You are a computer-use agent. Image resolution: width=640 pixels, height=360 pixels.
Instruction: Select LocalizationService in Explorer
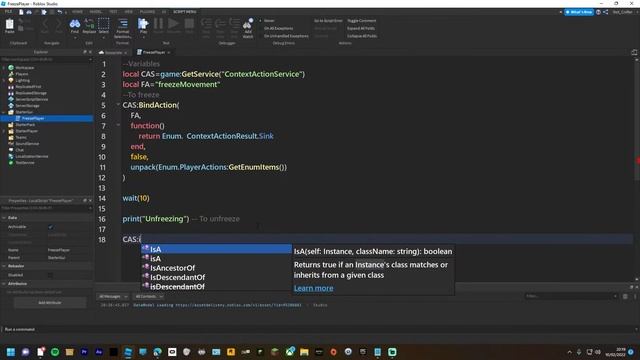coord(32,156)
